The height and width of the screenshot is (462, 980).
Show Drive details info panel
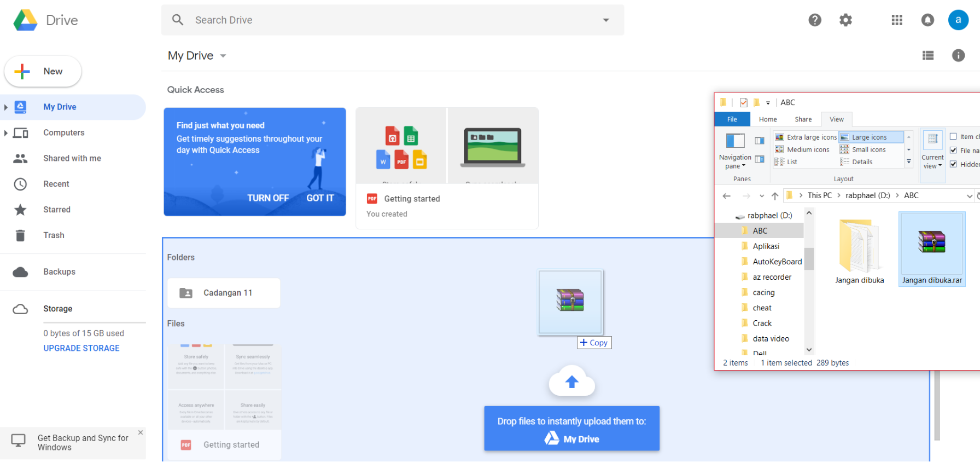[958, 55]
